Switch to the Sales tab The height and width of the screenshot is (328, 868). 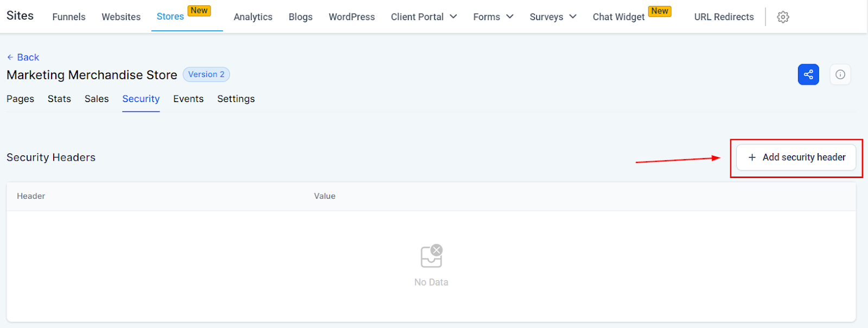97,99
